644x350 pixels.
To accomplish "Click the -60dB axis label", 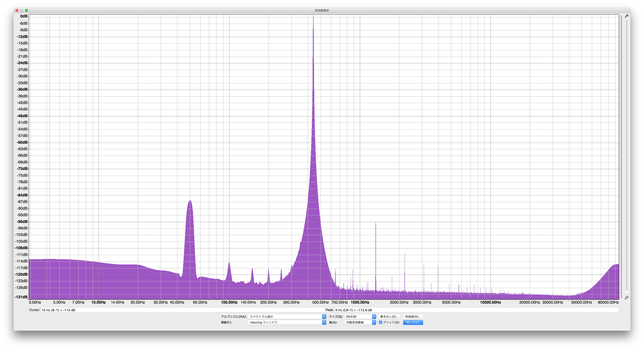I will click(22, 142).
